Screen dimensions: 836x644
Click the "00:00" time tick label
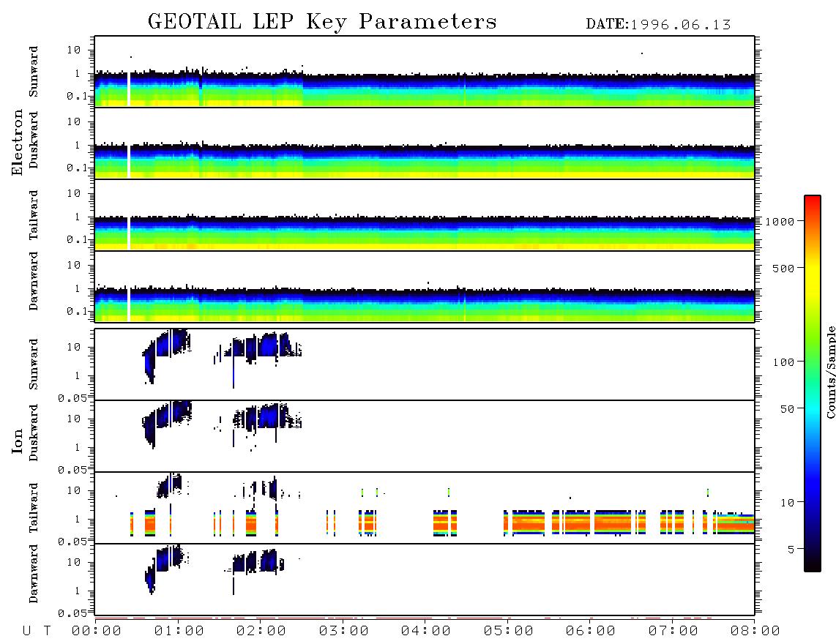(x=97, y=632)
